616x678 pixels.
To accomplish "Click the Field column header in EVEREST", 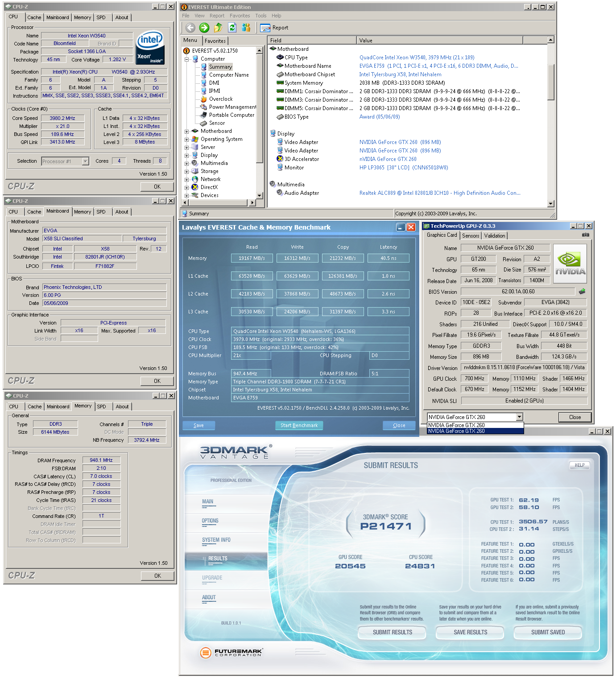I will 312,40.
